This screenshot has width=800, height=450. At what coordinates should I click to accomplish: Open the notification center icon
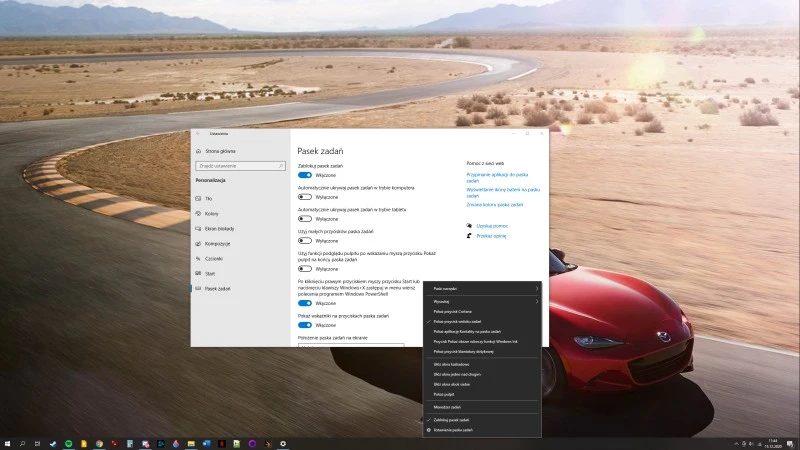(x=790, y=444)
